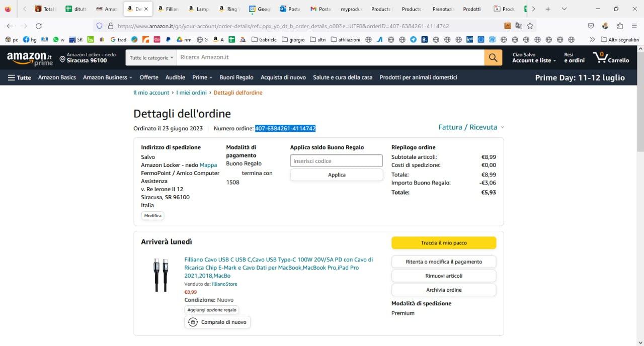The width and height of the screenshot is (644, 346).
Task: Open the Tutte hamburger menu
Action: click(19, 77)
